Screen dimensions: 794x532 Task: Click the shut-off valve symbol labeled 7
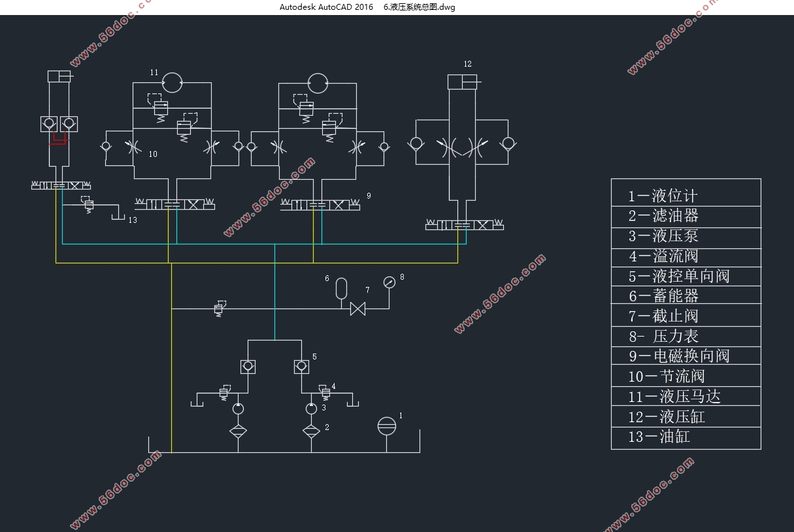pos(357,308)
